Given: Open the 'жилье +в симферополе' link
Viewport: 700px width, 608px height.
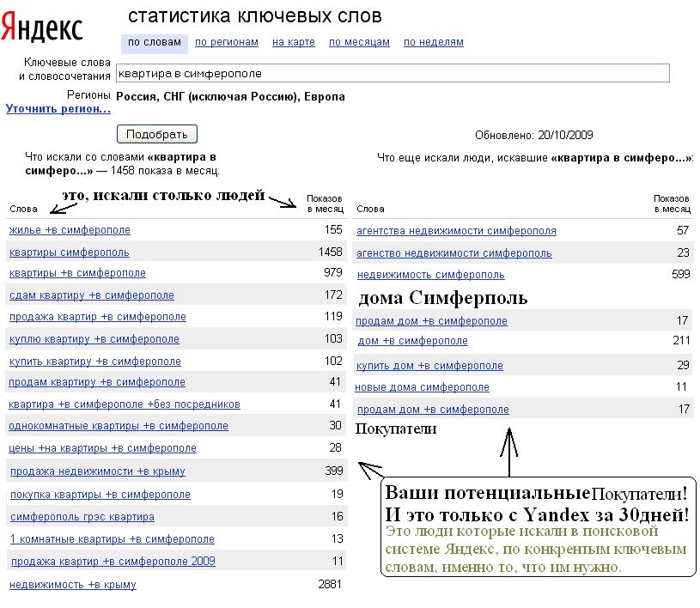Looking at the screenshot, I should coord(70,230).
